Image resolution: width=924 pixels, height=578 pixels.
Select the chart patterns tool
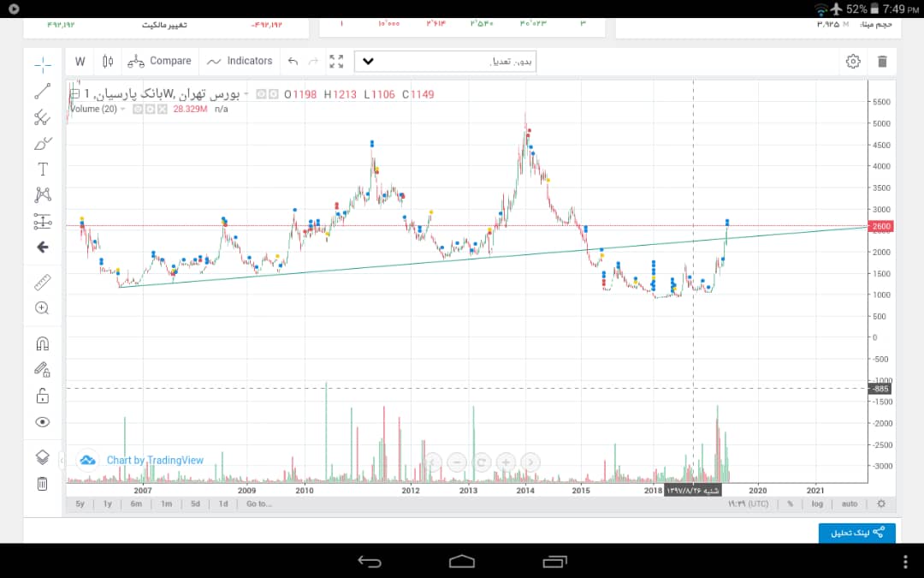point(43,195)
